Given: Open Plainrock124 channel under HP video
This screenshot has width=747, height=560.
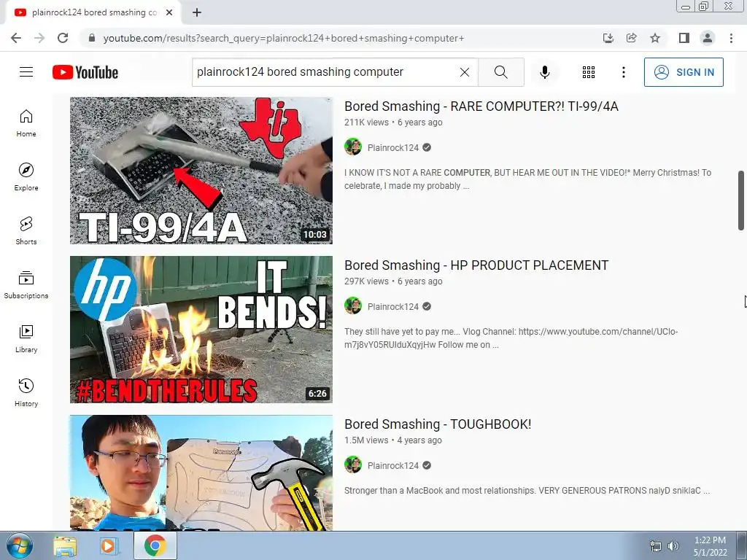Looking at the screenshot, I should click(x=393, y=307).
